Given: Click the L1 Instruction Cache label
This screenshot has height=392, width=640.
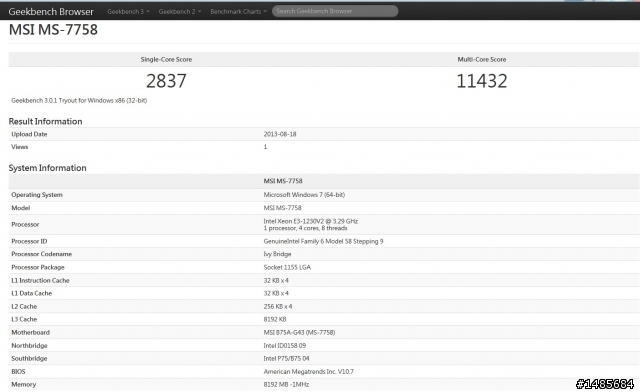Looking at the screenshot, I should tap(40, 281).
